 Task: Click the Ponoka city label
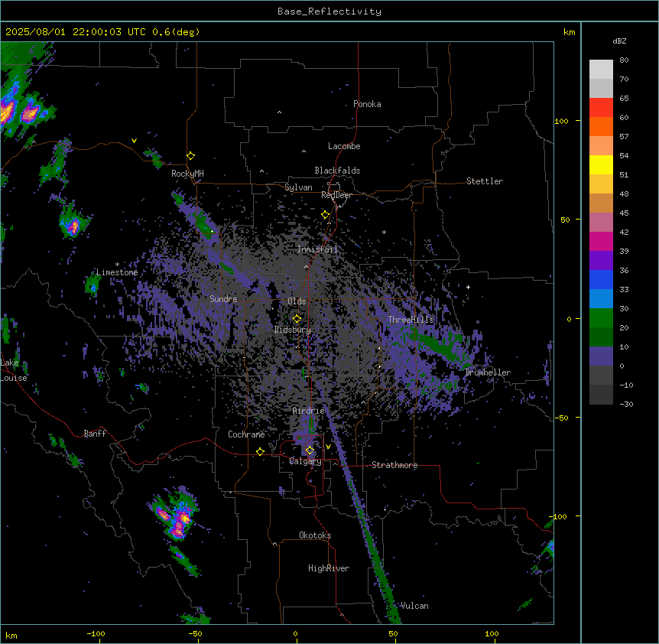pyautogui.click(x=367, y=104)
